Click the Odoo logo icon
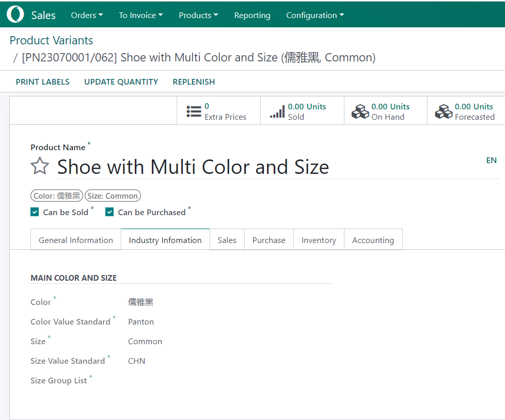Screen dimensions: 505x420 pos(15,15)
